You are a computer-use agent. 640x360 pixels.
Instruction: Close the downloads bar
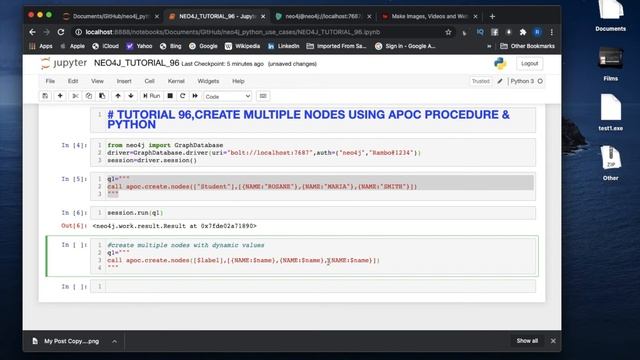click(553, 341)
